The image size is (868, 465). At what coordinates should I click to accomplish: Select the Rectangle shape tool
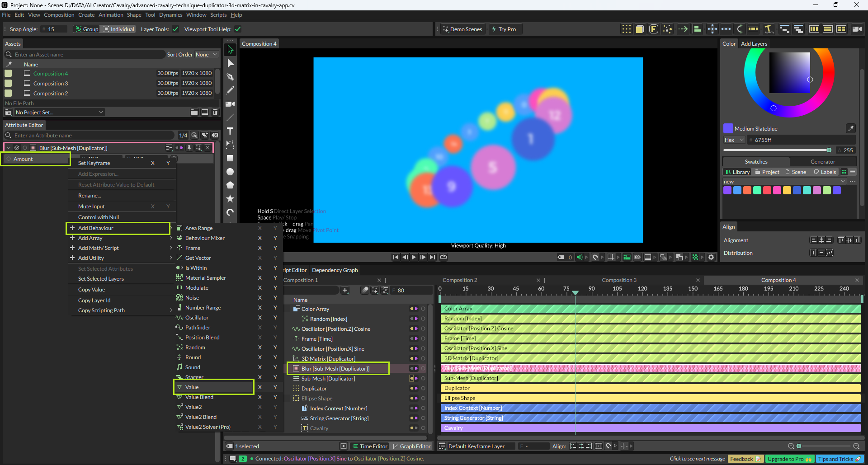point(230,158)
